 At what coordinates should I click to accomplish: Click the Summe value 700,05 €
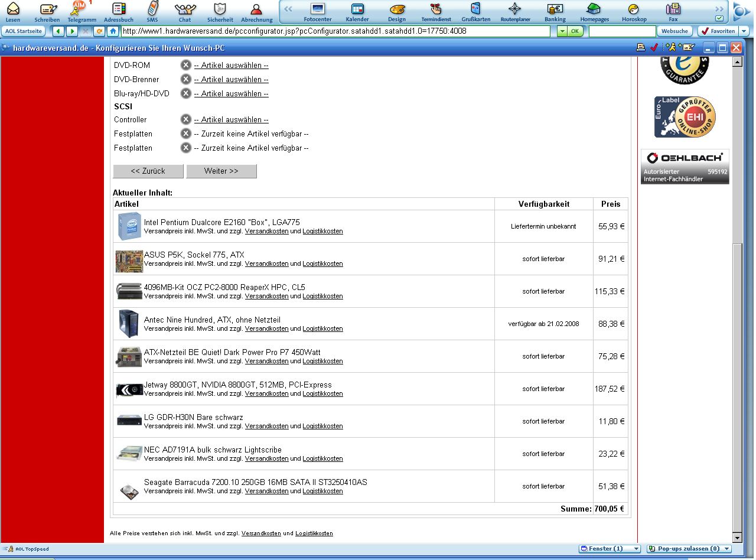610,509
